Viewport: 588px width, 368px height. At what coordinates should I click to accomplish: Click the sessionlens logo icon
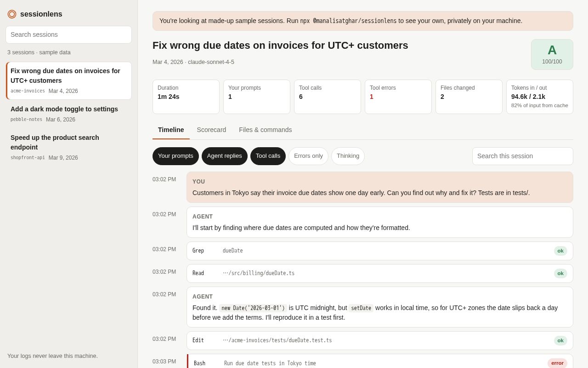coord(12,14)
